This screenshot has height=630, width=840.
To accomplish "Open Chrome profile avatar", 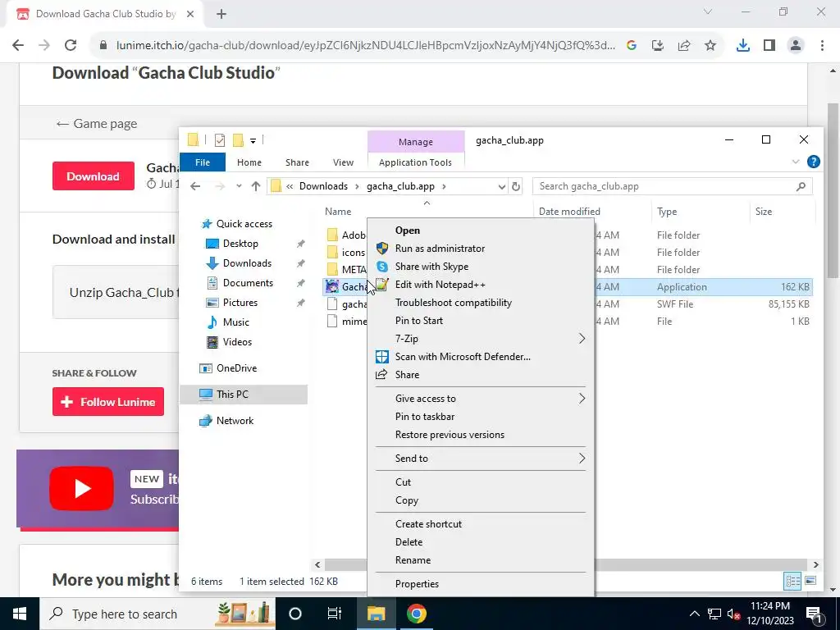I will [796, 46].
